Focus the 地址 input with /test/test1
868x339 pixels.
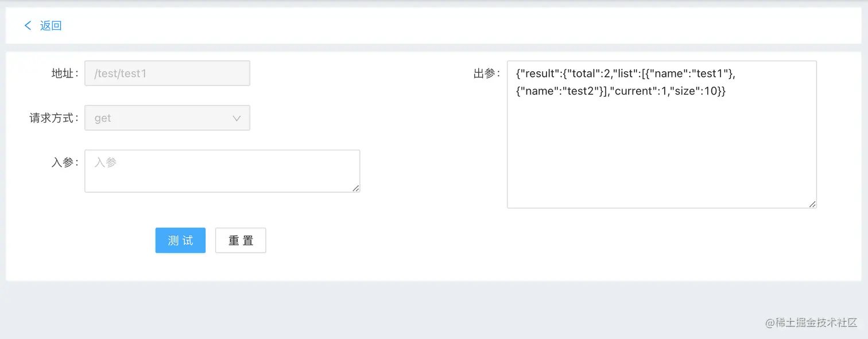(x=166, y=73)
